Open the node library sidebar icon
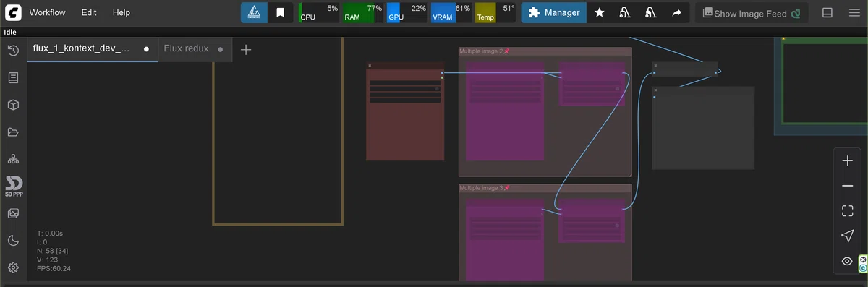 click(x=13, y=77)
